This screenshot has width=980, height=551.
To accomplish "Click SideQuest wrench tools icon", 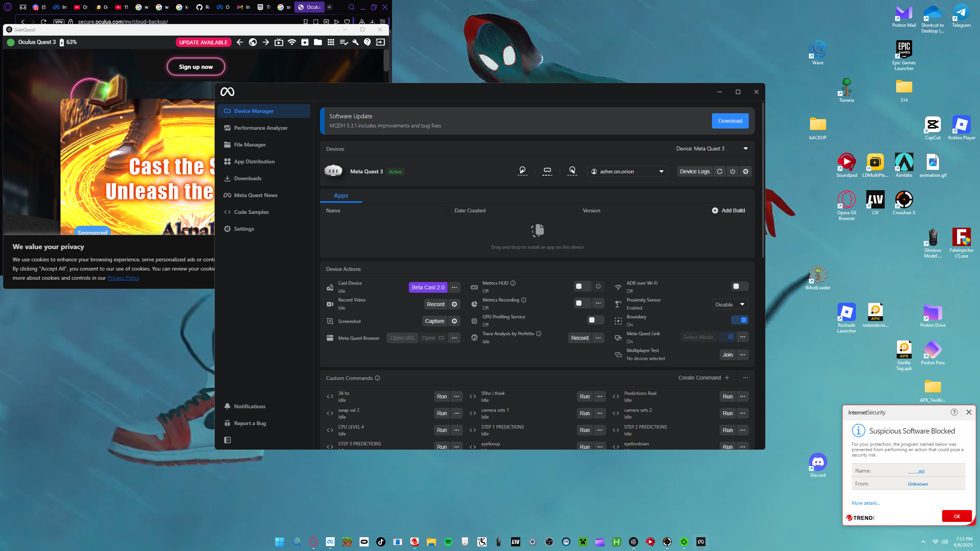I will [x=355, y=42].
